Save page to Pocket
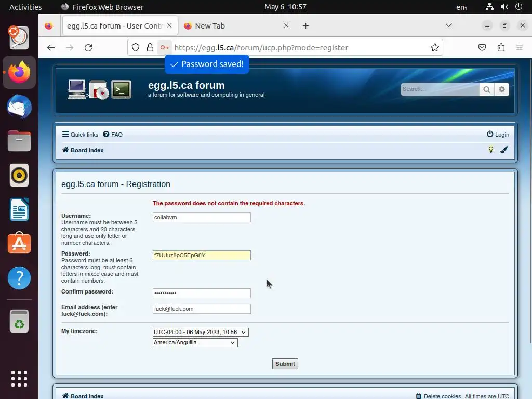 pos(482,47)
